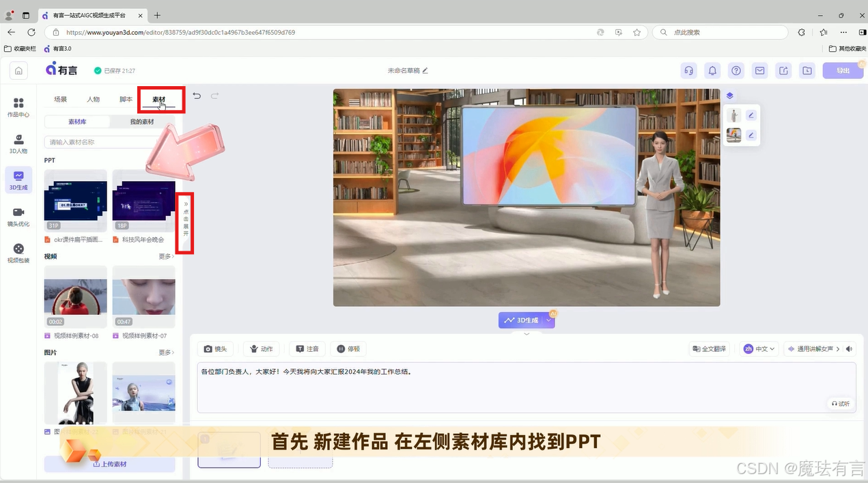Open 3D生成 in the sidebar
Image resolution: width=868 pixels, height=483 pixels.
[x=18, y=180]
